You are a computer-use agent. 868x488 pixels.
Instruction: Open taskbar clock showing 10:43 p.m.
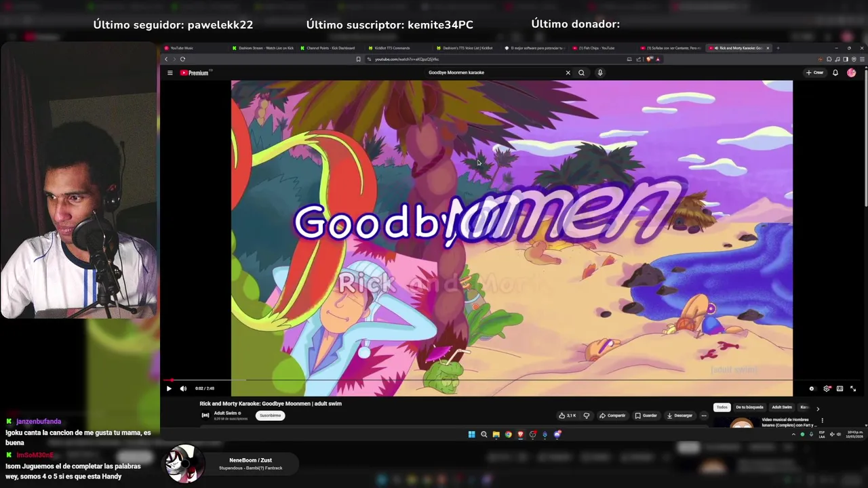pos(854,434)
